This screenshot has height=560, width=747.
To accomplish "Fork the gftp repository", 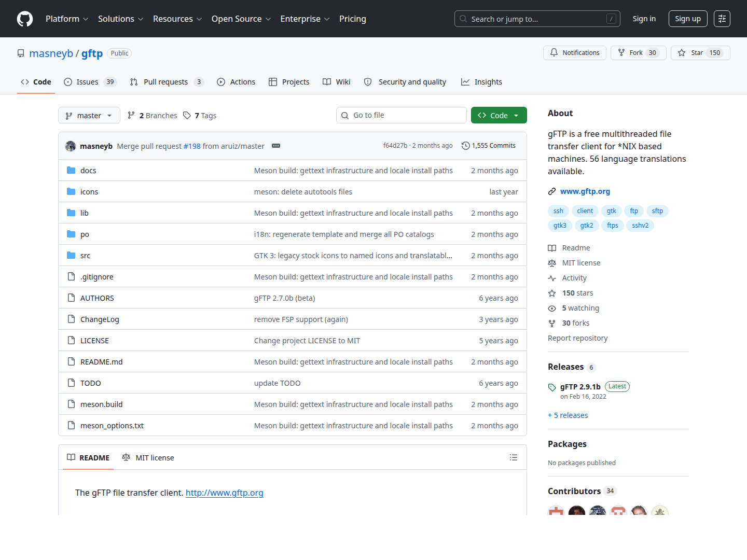I will (639, 53).
